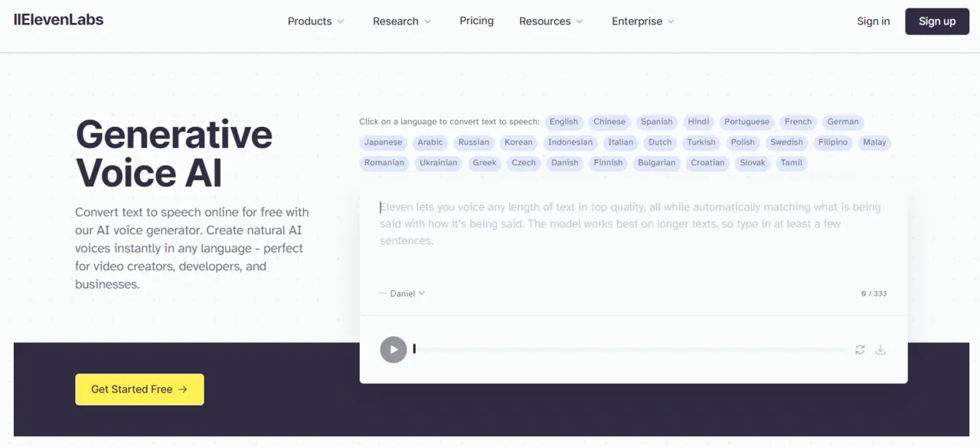The width and height of the screenshot is (980, 447).
Task: Go to the Pricing page
Action: [476, 21]
